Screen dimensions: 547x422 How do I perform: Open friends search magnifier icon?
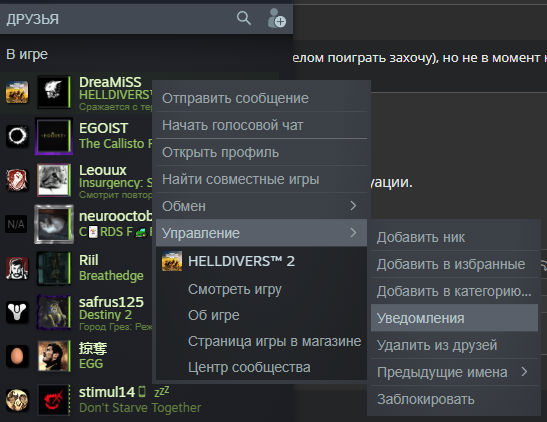coord(243,18)
